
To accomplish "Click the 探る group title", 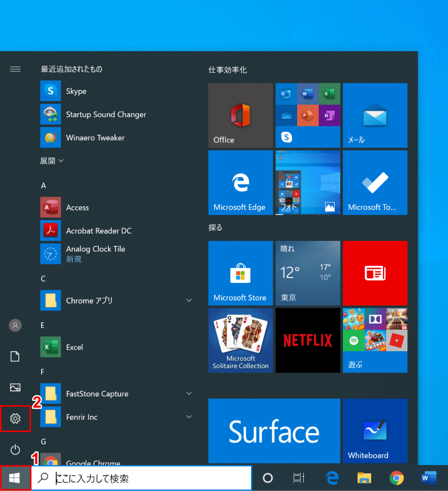I will (x=215, y=227).
